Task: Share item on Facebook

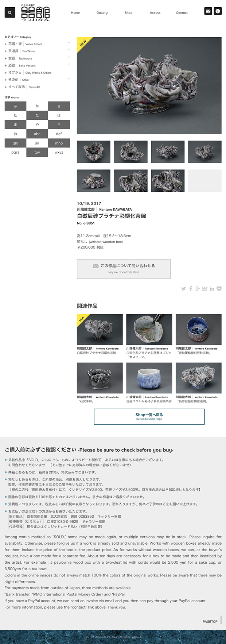Action: (x=191, y=289)
